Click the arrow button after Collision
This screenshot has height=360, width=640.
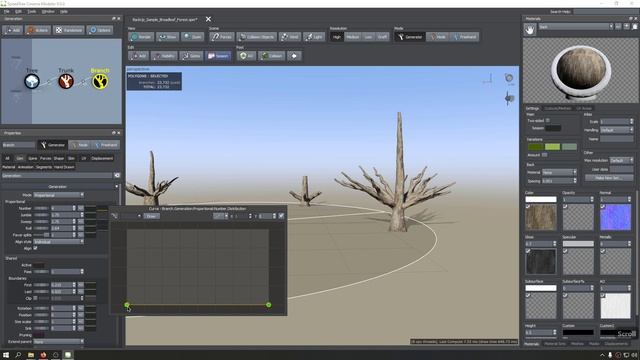coord(294,56)
